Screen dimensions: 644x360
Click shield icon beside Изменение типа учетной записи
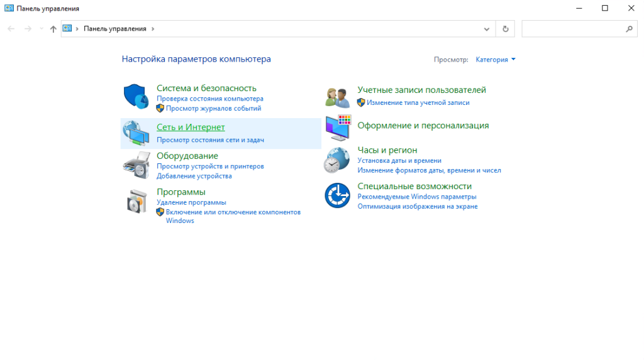click(361, 102)
